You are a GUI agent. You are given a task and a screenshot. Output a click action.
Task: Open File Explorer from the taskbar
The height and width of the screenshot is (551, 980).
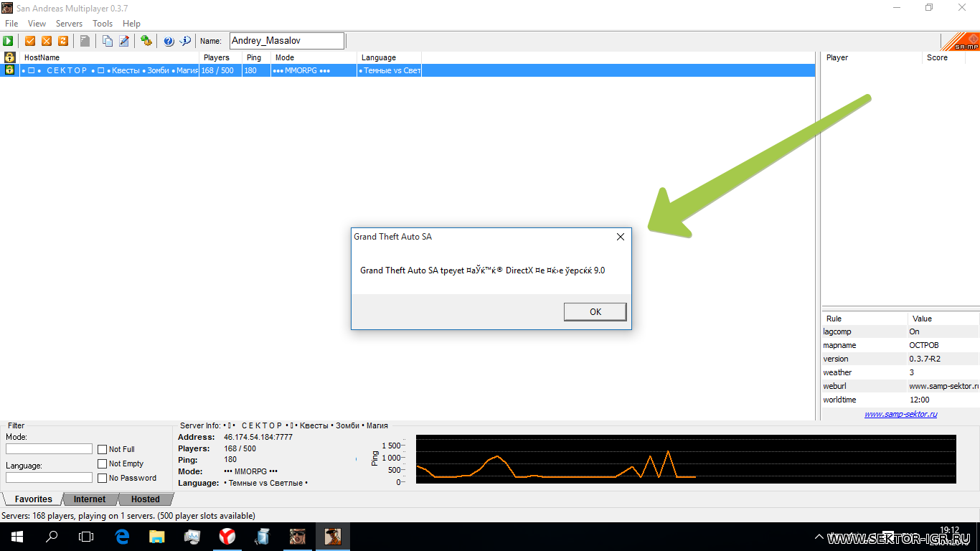pos(157,537)
